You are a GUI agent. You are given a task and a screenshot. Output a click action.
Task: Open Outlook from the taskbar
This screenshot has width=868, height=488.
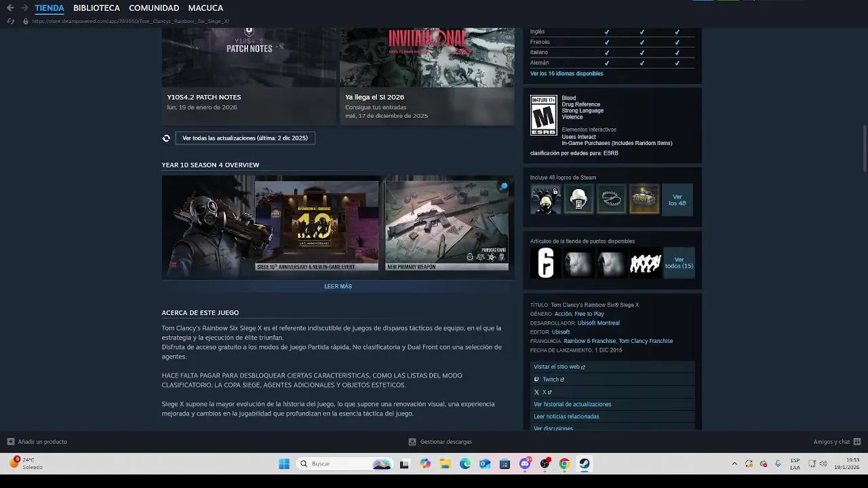[x=485, y=464]
